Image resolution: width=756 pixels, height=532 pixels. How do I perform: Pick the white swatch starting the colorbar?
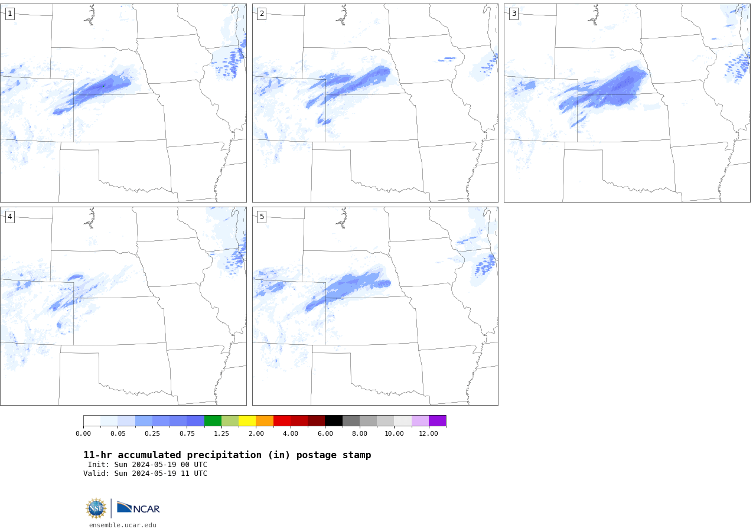pyautogui.click(x=92, y=420)
